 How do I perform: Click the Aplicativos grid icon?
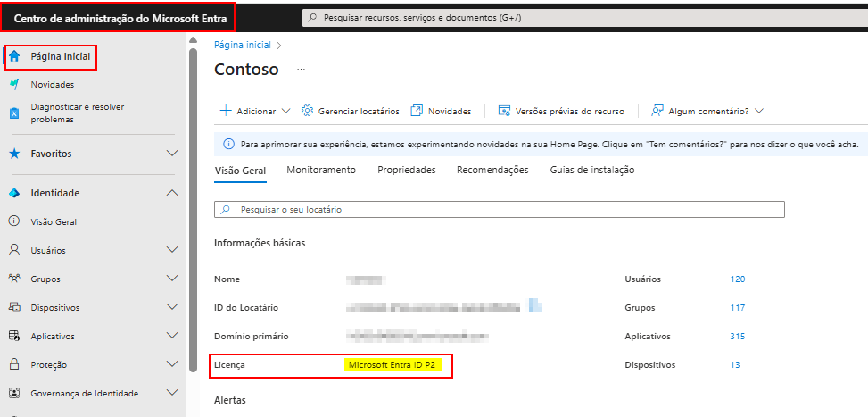(14, 336)
